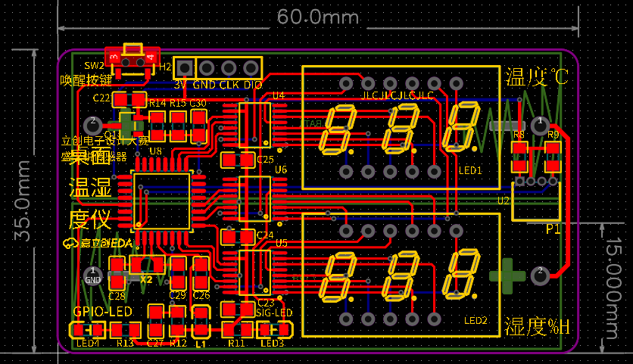Screen dimensions: 633x364
Task: Select capacitor C29 footprint
Action: [x=178, y=274]
